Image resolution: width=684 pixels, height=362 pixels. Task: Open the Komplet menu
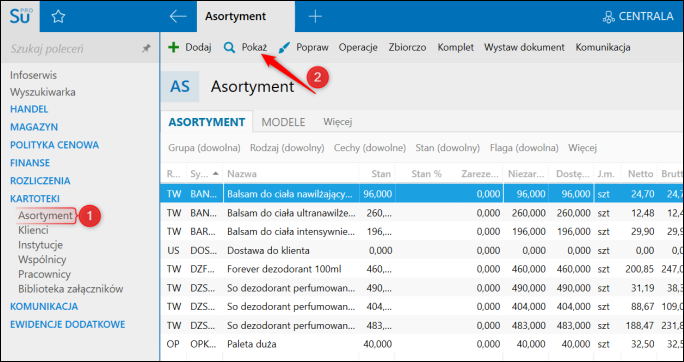[x=456, y=47]
